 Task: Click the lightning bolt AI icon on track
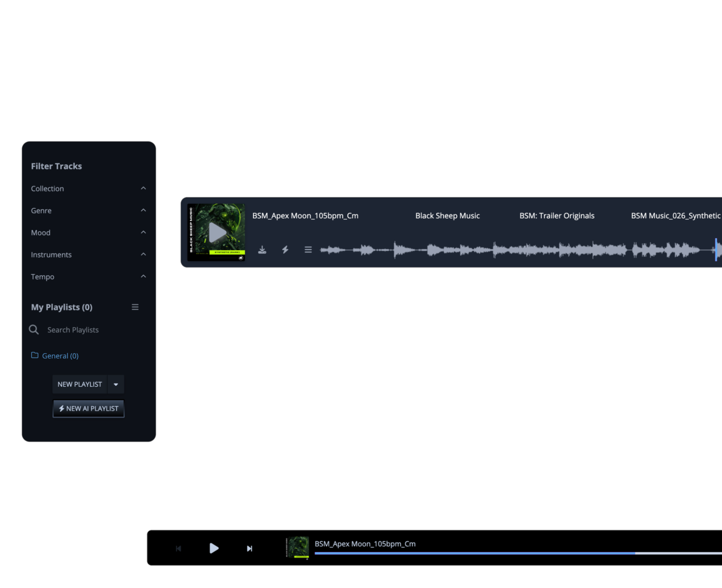[x=285, y=250]
